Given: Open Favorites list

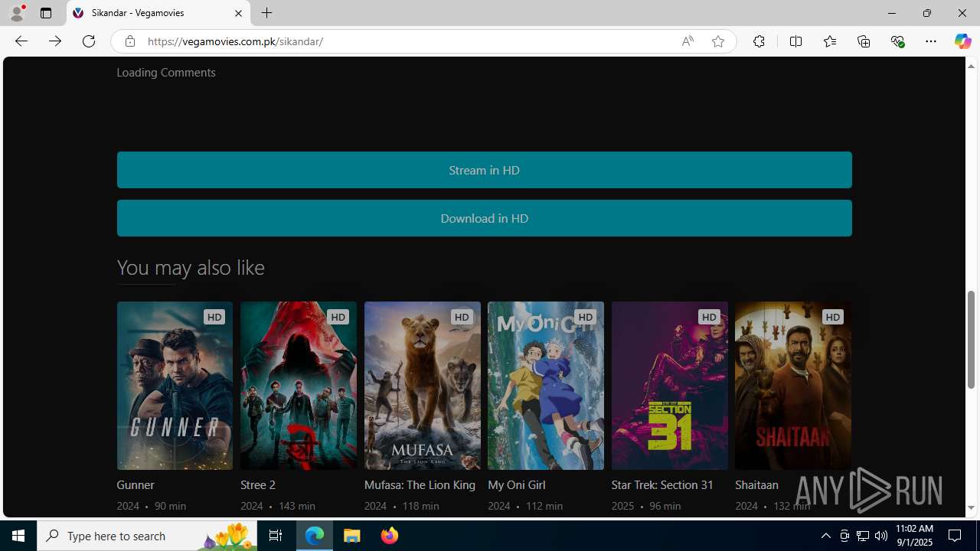Looking at the screenshot, I should point(829,41).
